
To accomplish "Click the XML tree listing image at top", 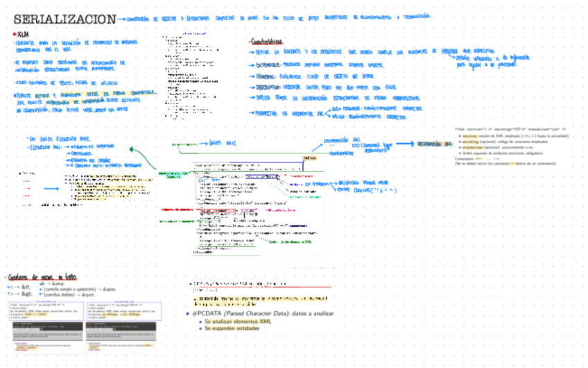I will (x=191, y=76).
